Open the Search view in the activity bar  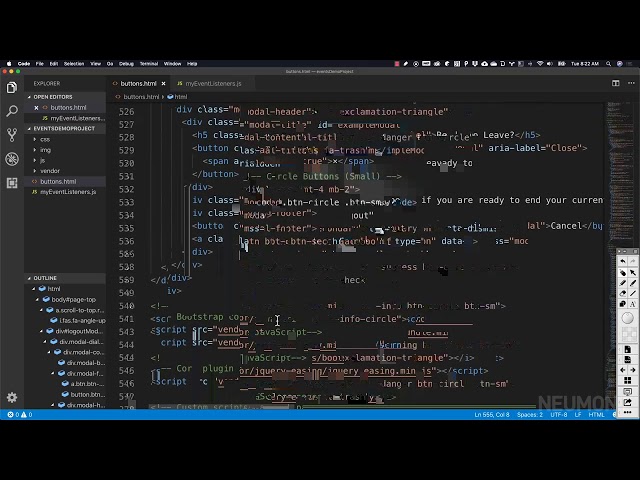[x=12, y=111]
